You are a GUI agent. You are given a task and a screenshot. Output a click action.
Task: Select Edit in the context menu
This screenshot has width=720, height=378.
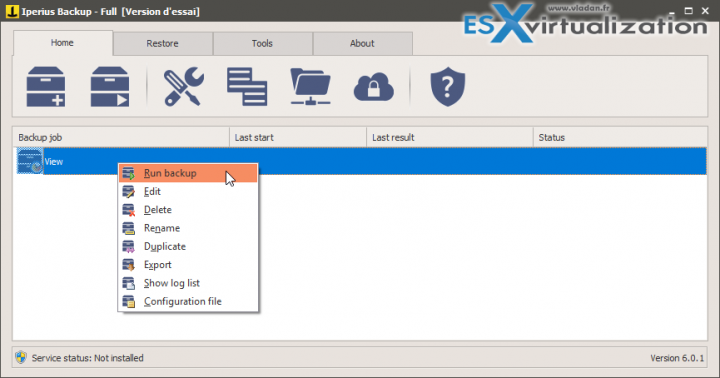click(x=188, y=192)
